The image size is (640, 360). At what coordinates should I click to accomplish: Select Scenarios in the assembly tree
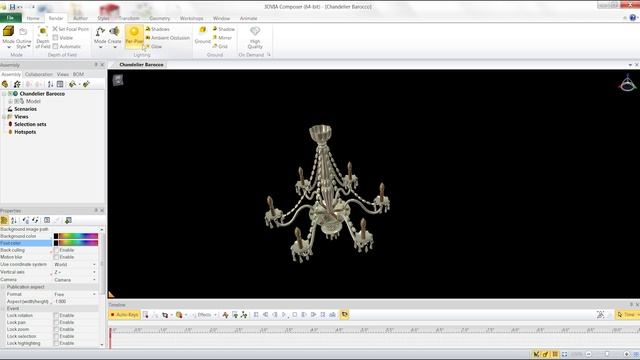[x=25, y=109]
